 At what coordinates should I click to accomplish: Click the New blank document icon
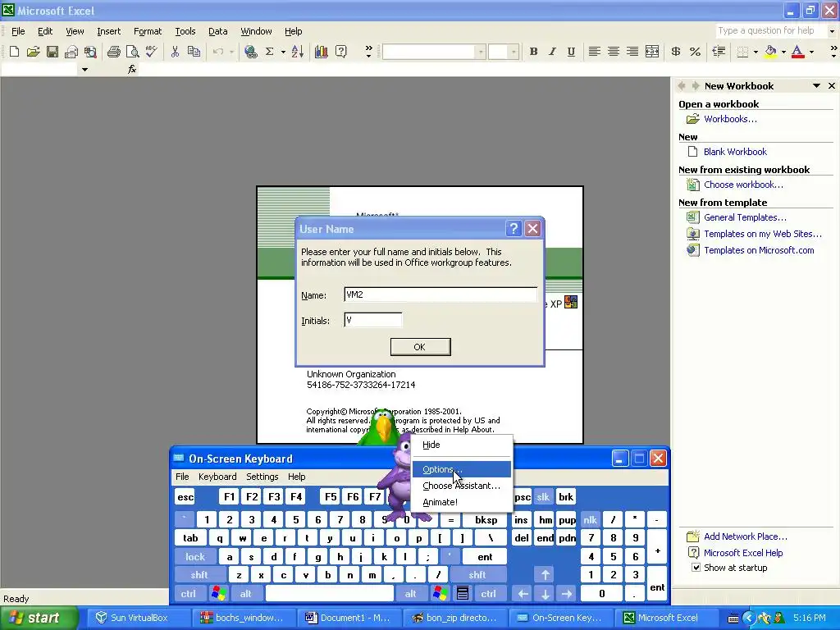[15, 52]
